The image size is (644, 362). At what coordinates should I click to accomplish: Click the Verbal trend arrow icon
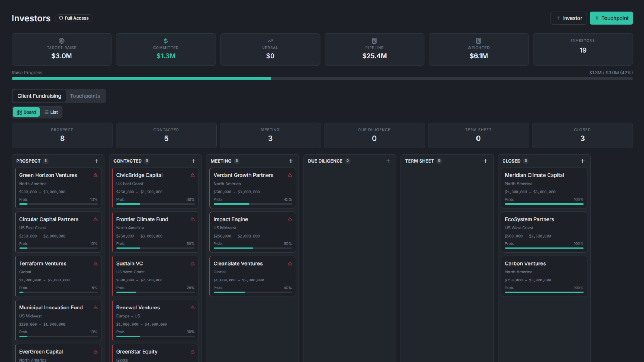270,41
